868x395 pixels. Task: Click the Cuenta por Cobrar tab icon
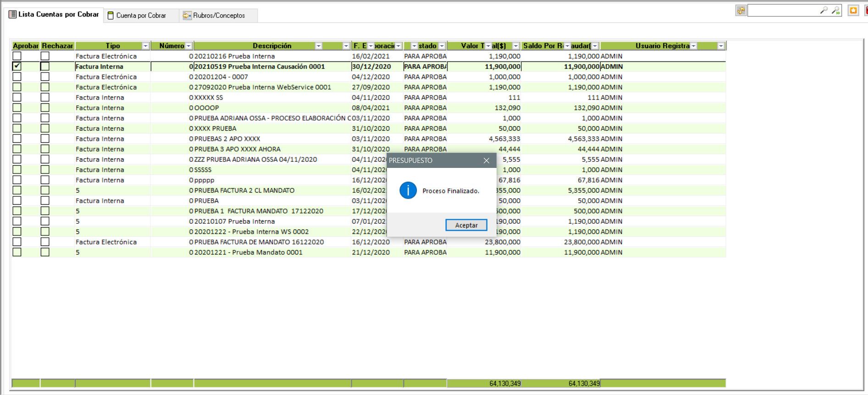click(x=111, y=16)
